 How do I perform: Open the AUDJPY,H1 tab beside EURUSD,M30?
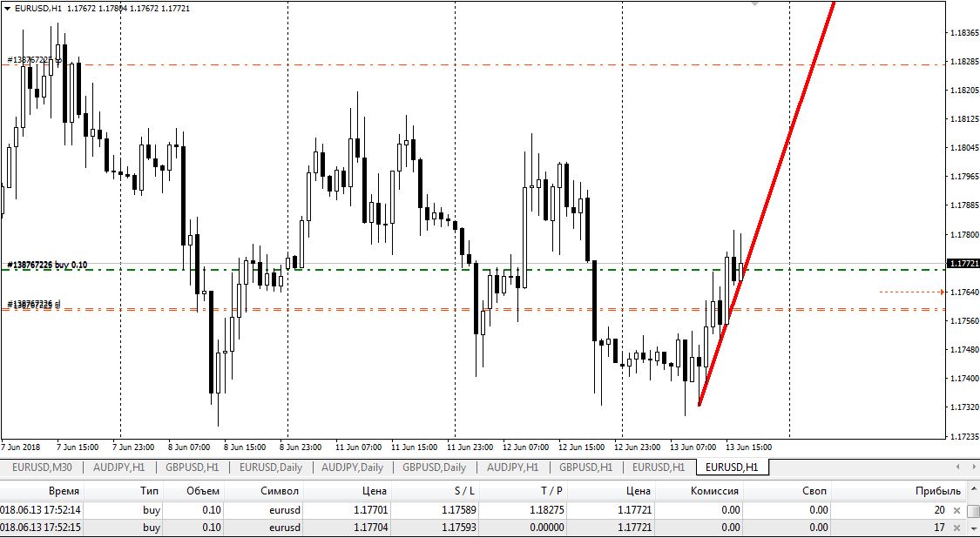coord(118,467)
